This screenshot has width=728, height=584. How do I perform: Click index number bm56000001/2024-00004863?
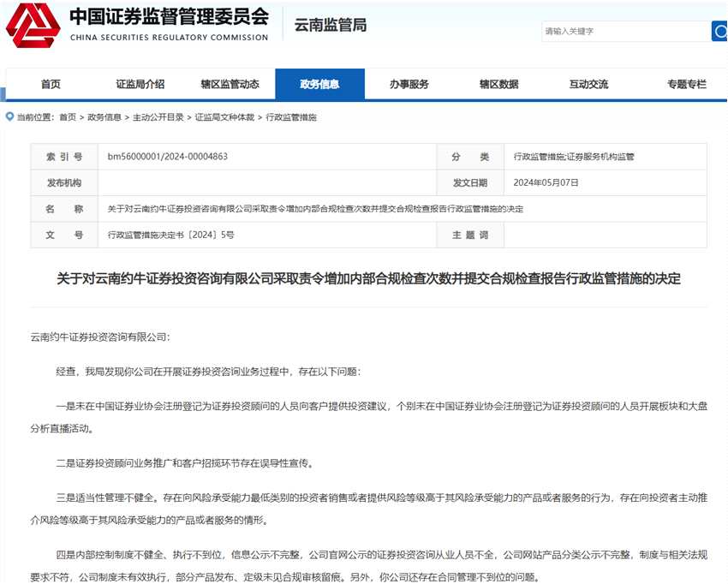click(168, 157)
